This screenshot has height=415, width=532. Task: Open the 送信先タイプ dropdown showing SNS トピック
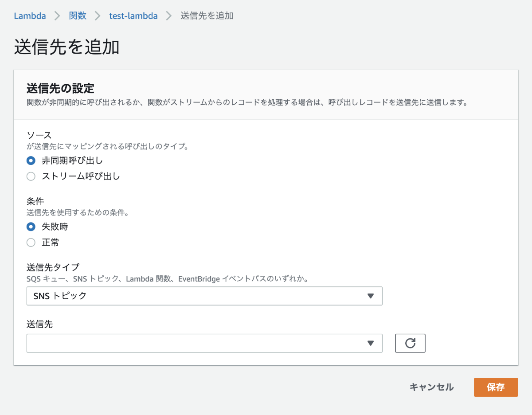[x=204, y=296]
